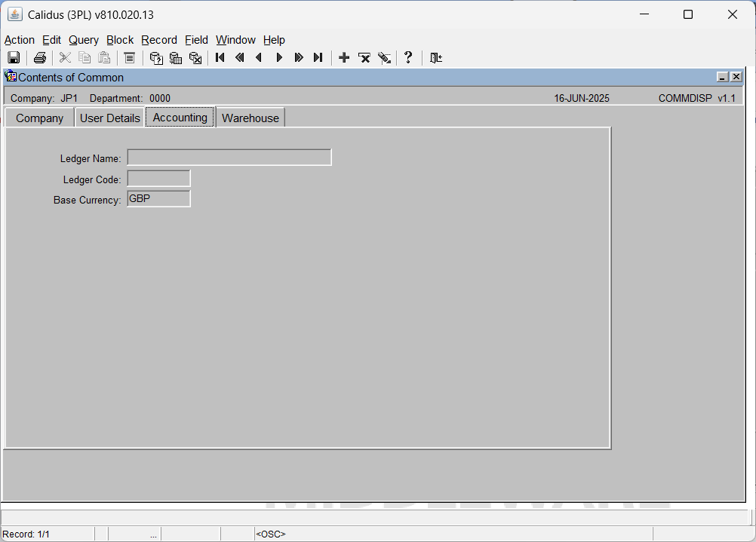Click the Ledger Name input field

tap(229, 158)
